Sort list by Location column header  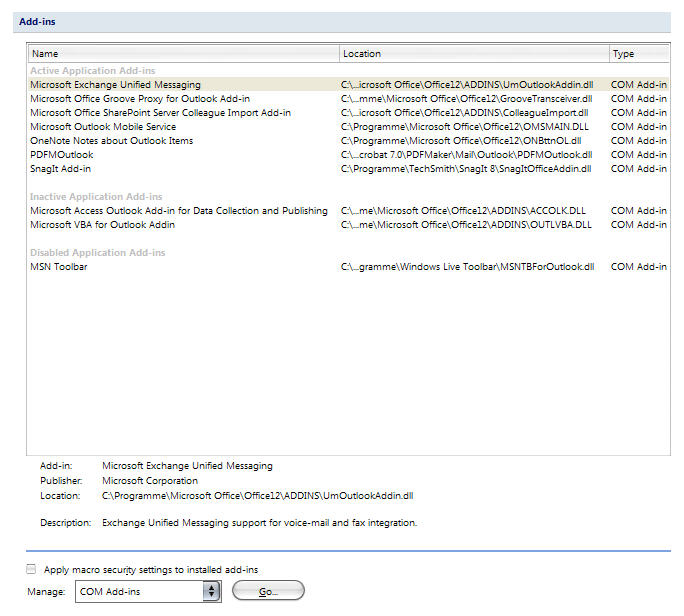point(472,53)
